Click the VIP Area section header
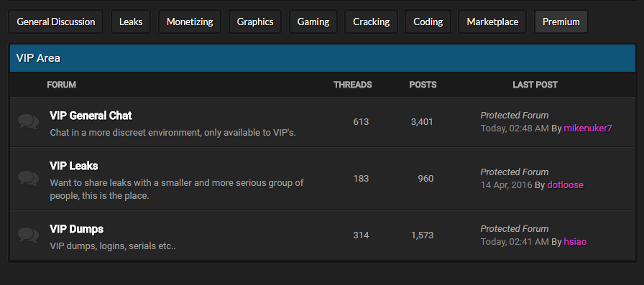The width and height of the screenshot is (644, 285). tap(323, 58)
